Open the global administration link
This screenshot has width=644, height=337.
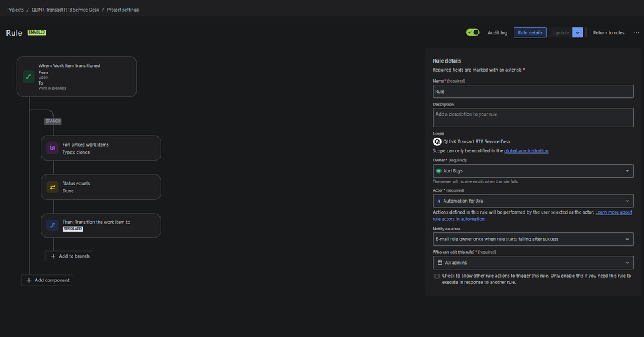tap(526, 151)
